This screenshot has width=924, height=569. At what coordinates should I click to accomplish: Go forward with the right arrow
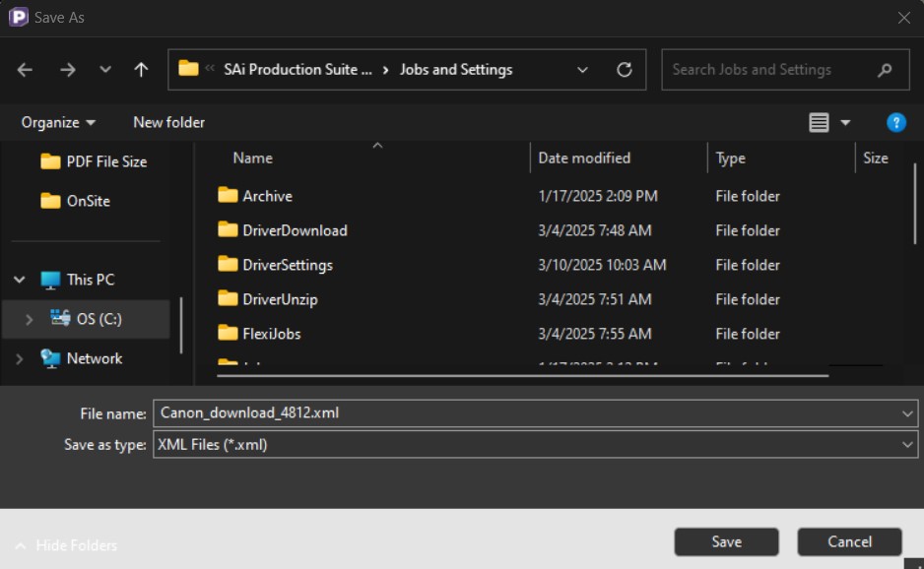coord(68,70)
